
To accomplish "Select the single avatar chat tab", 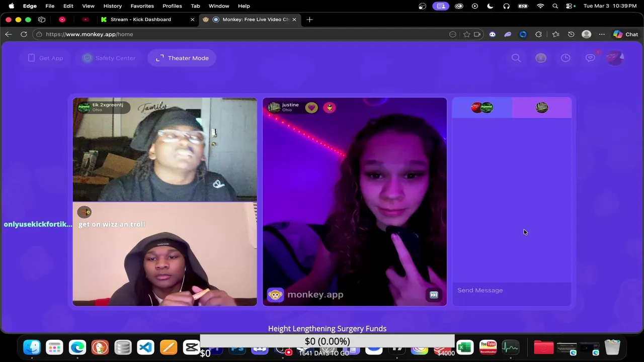I will (541, 108).
